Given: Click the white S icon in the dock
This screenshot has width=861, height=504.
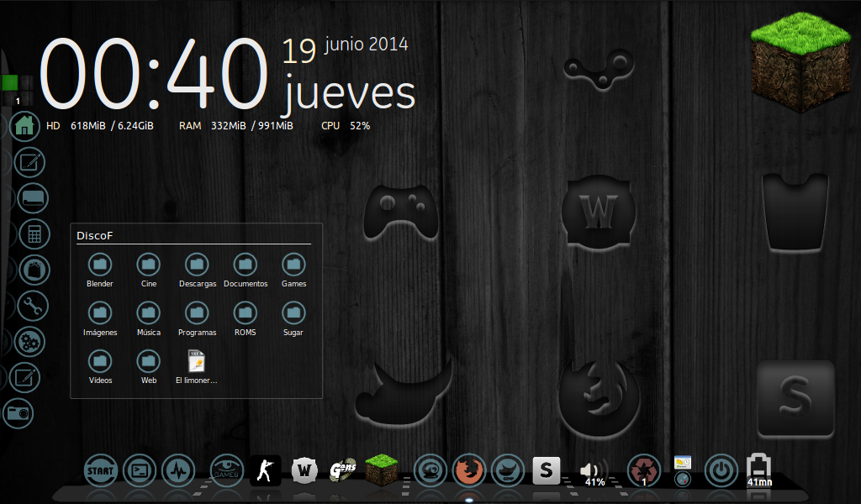Looking at the screenshot, I should click(x=547, y=470).
